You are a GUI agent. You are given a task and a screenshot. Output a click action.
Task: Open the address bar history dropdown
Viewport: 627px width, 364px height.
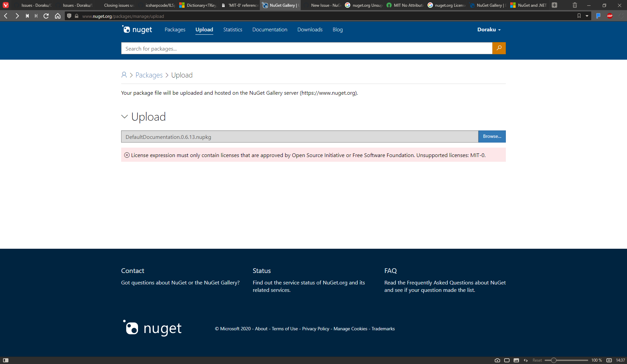[x=587, y=16]
